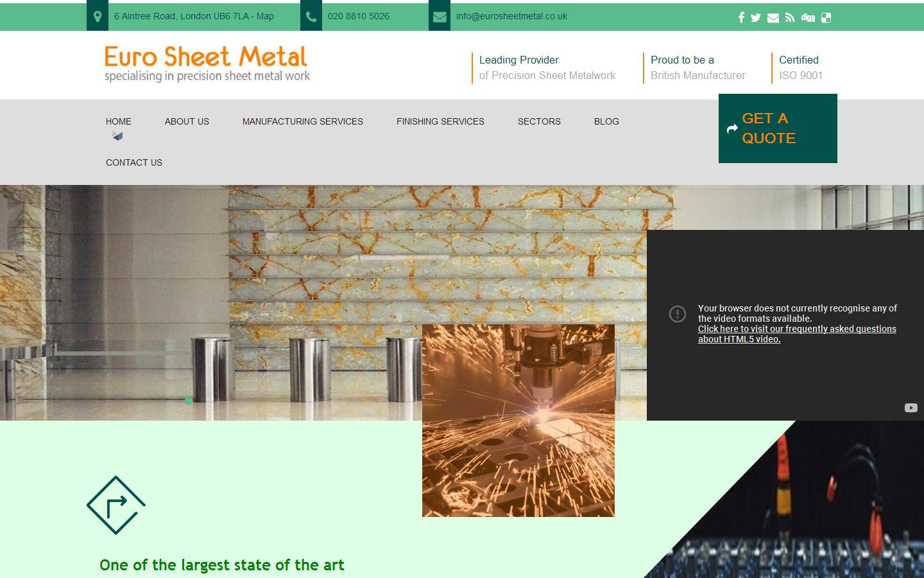The image size is (924, 578).
Task: Open the RSS feed icon
Action: (790, 18)
